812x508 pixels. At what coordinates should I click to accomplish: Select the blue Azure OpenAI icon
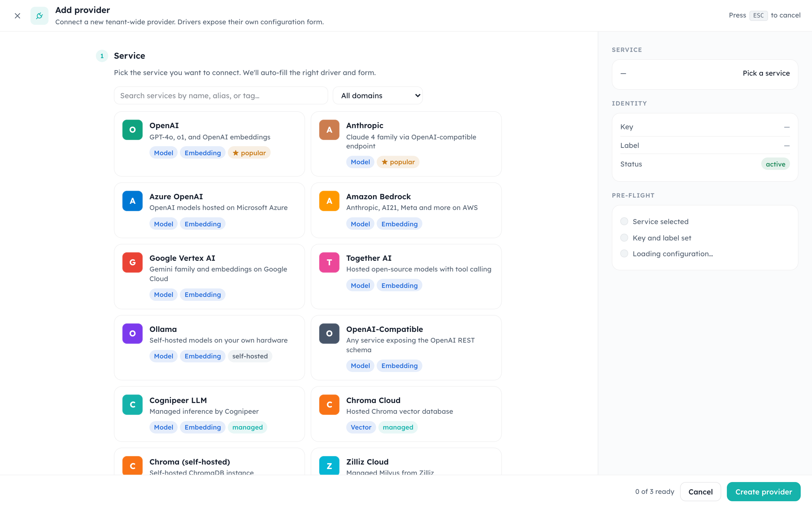[133, 201]
